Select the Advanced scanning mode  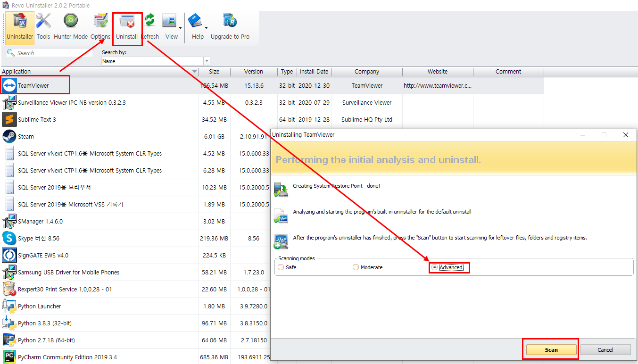click(x=434, y=267)
